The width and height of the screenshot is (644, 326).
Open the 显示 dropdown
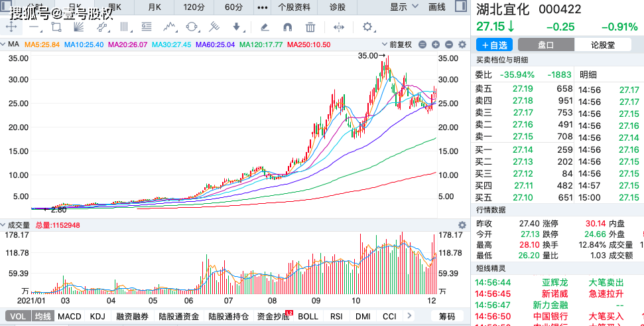click(404, 7)
